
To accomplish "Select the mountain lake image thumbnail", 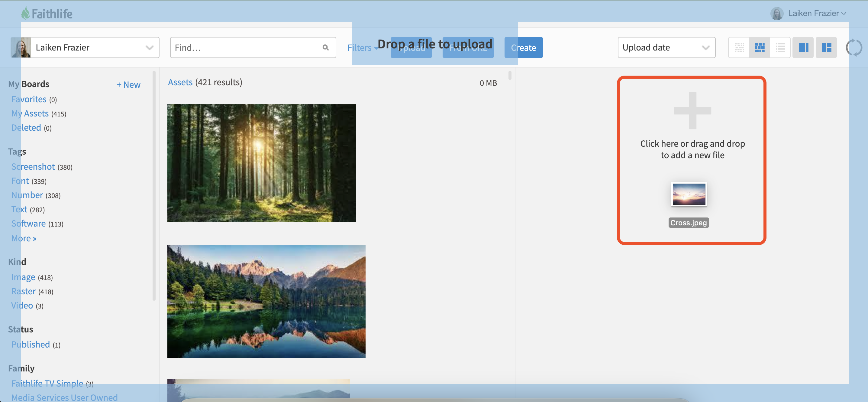I will pos(266,302).
